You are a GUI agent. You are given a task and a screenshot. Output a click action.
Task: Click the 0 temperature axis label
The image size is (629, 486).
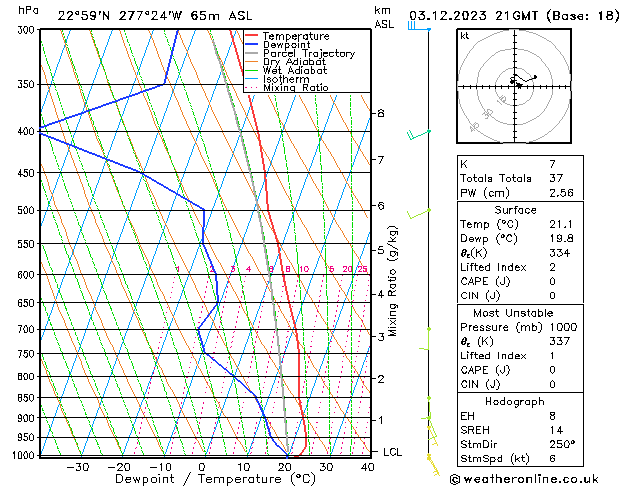pyautogui.click(x=202, y=467)
